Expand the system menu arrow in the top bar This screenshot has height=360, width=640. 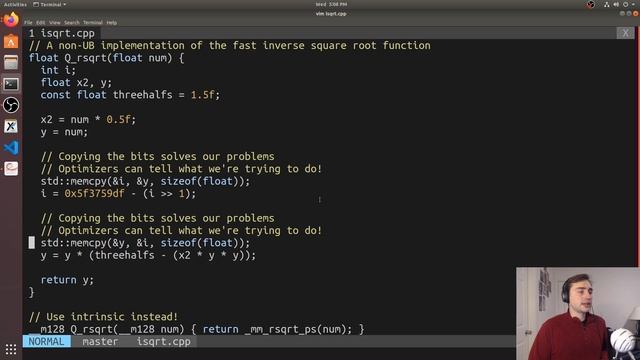(x=633, y=4)
